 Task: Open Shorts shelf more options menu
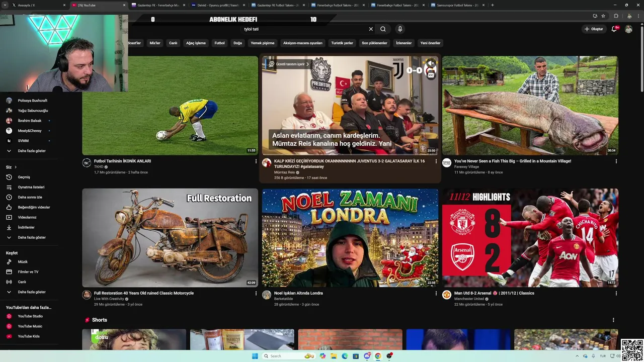[613, 320]
